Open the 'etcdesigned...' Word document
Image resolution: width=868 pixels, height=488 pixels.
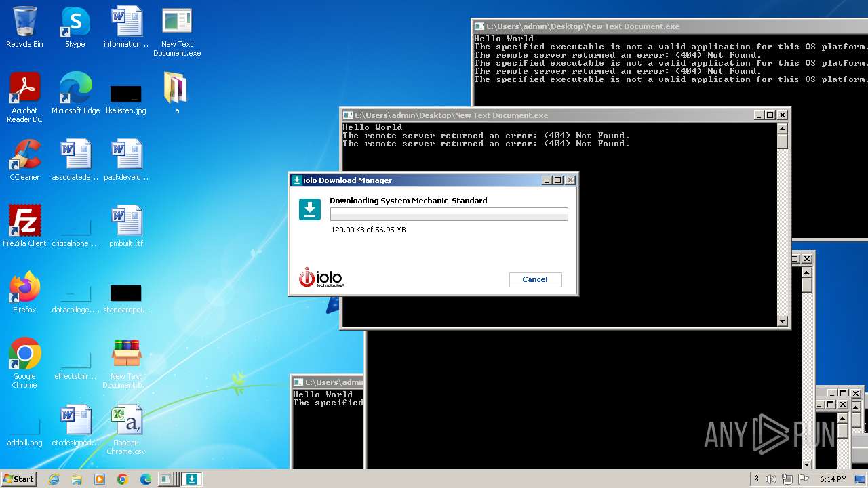[x=75, y=426]
